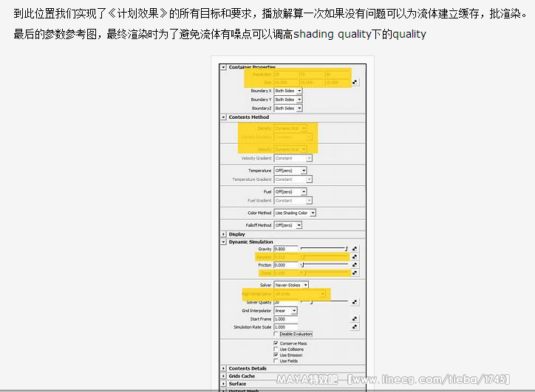
Task: Open the Solver Navier-Stokes dropdown
Action: (x=290, y=285)
